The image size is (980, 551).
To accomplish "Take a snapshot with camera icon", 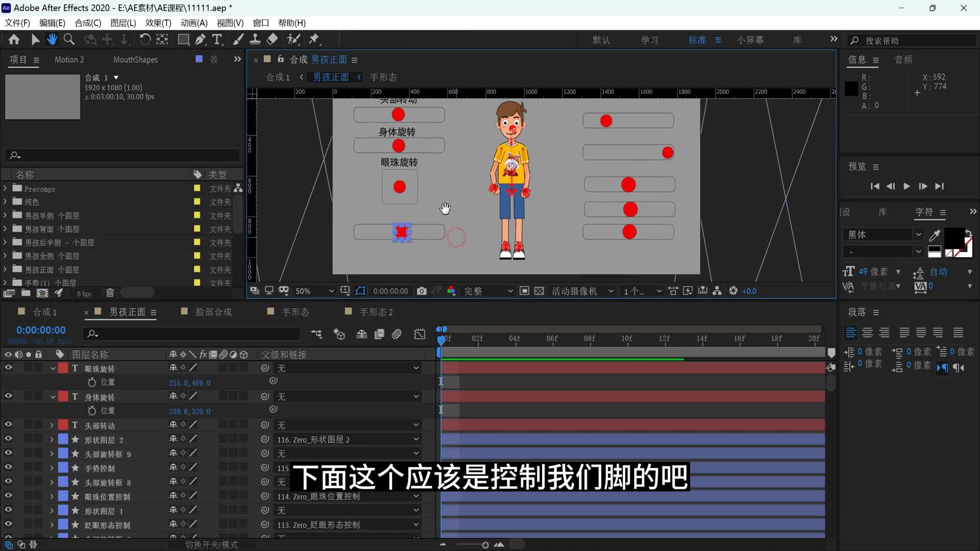I will point(422,291).
